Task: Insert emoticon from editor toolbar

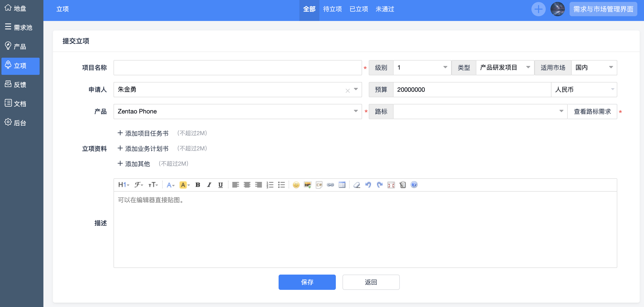Action: (296, 185)
